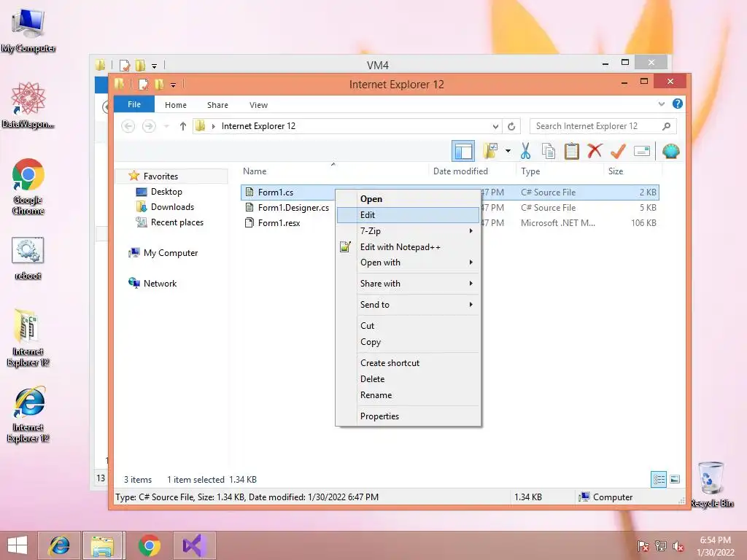Click the quick access Properties icon

click(143, 85)
